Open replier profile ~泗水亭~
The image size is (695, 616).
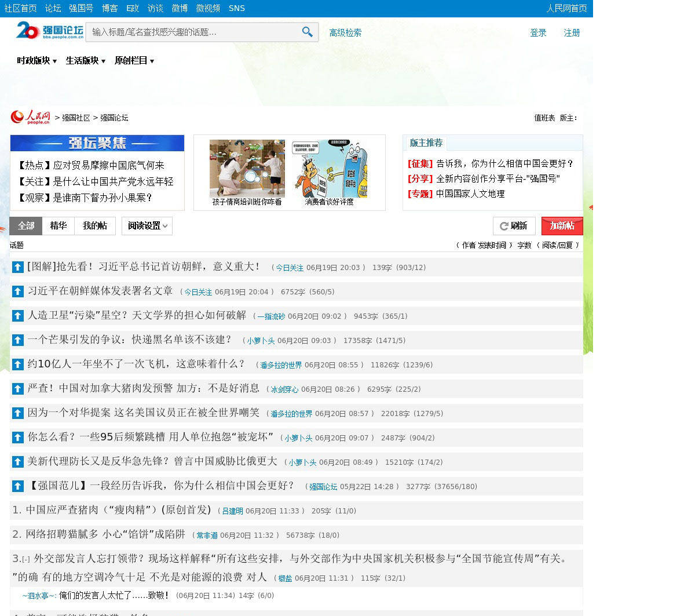[x=39, y=596]
